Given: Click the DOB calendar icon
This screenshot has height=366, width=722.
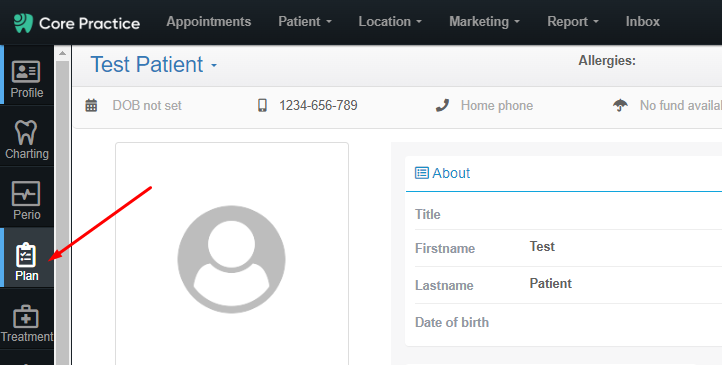Looking at the screenshot, I should (x=91, y=105).
